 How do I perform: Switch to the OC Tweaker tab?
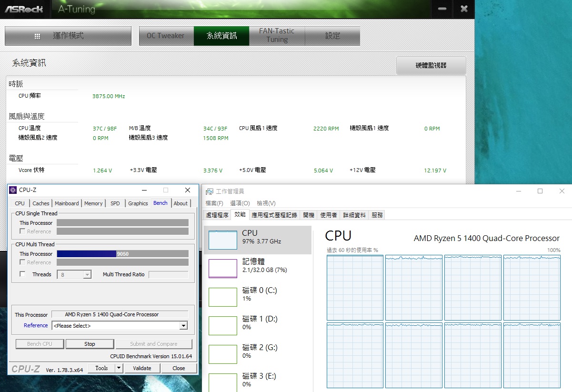point(166,36)
